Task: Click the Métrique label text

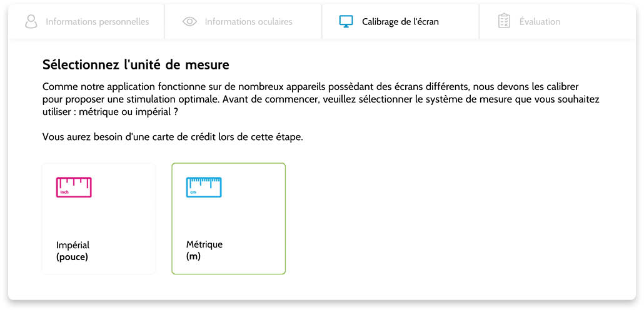Action: (204, 244)
